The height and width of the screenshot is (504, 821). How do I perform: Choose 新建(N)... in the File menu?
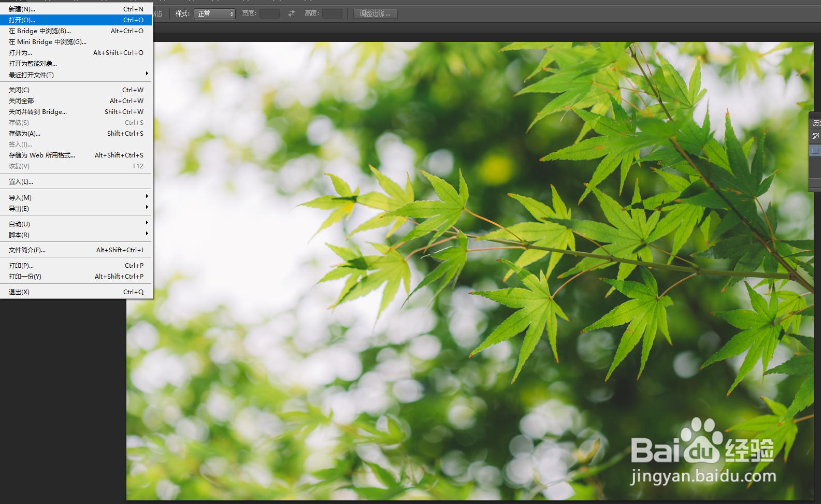coord(76,9)
